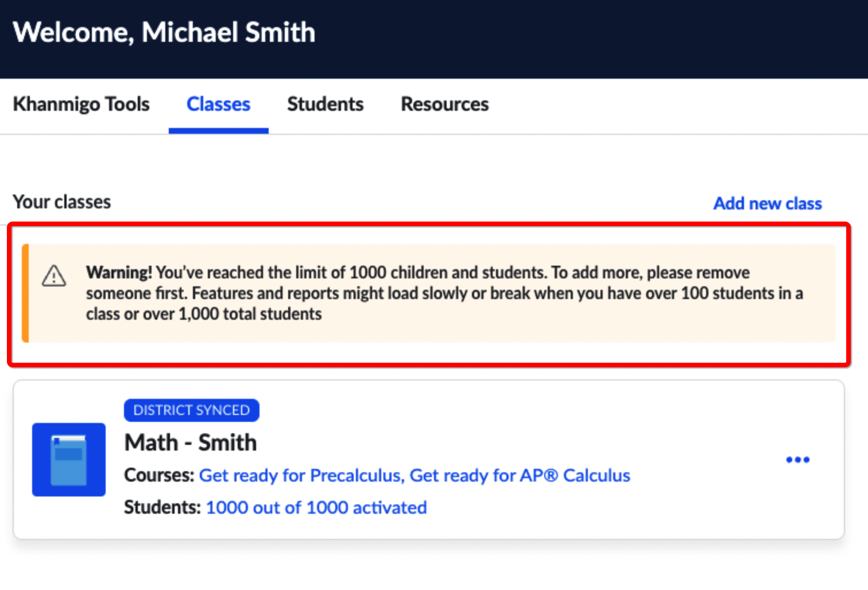The height and width of the screenshot is (590, 868).
Task: Go to the Resources tab
Action: pyautogui.click(x=445, y=104)
